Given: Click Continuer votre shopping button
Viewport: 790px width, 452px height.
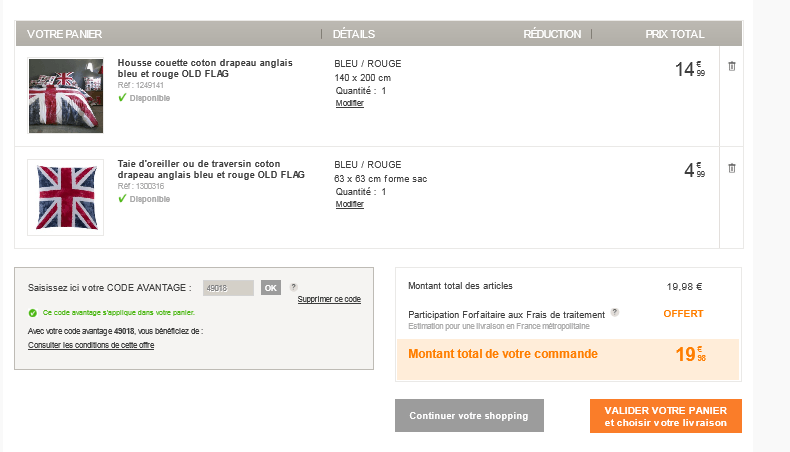Looking at the screenshot, I should point(469,416).
